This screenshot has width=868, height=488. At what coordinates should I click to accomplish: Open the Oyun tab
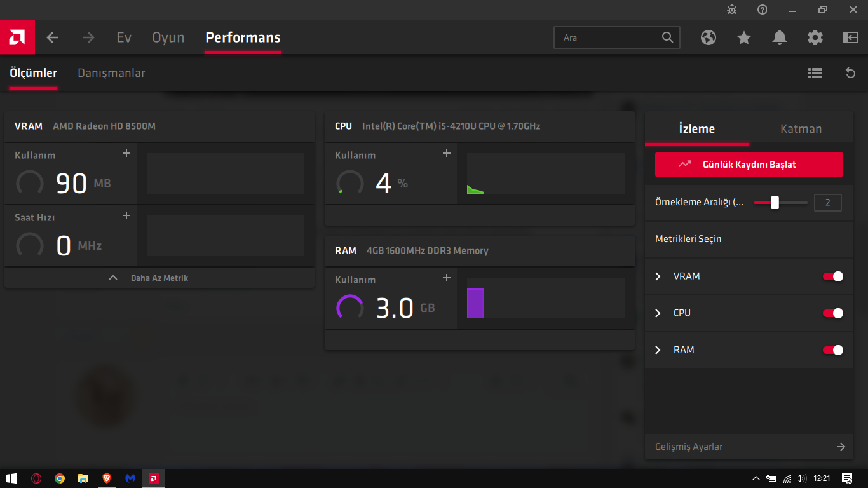168,37
